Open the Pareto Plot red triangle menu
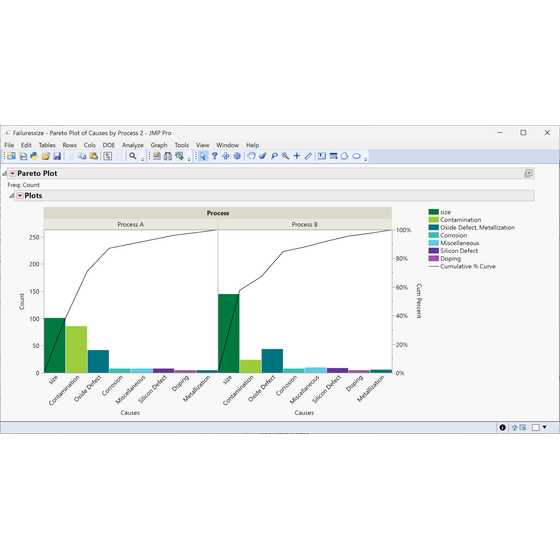Screen dimensions: 560x560 [12, 174]
